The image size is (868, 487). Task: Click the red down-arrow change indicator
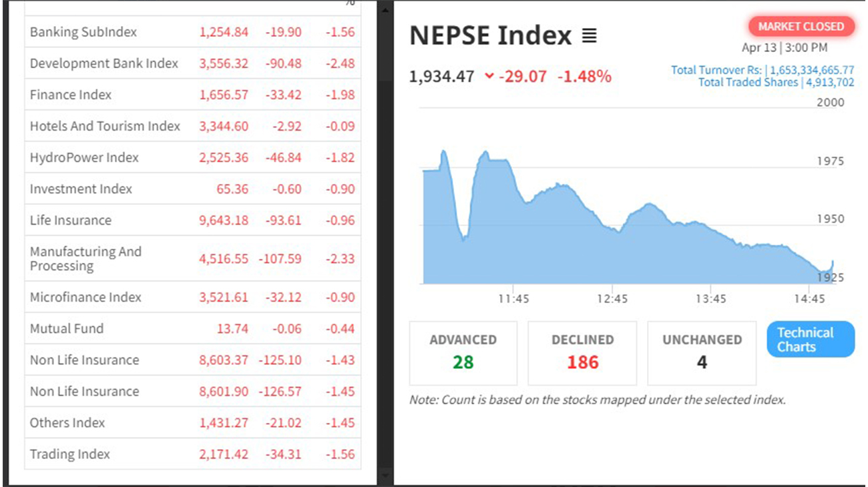click(x=489, y=76)
